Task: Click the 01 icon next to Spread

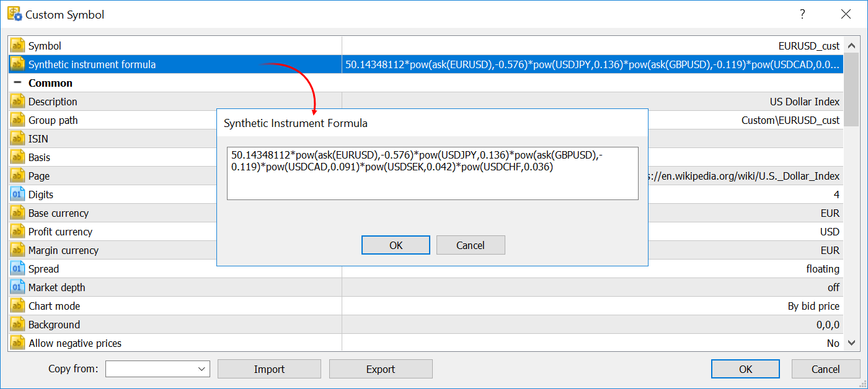Action: (x=16, y=268)
